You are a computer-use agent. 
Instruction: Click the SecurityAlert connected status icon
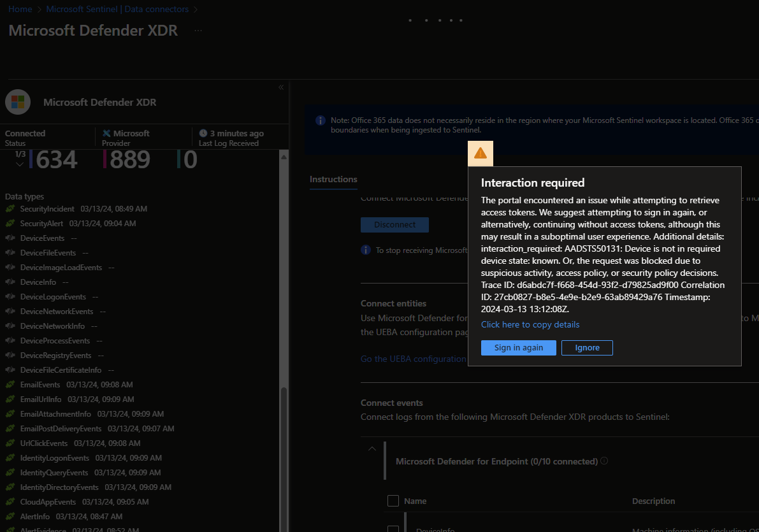[10, 223]
